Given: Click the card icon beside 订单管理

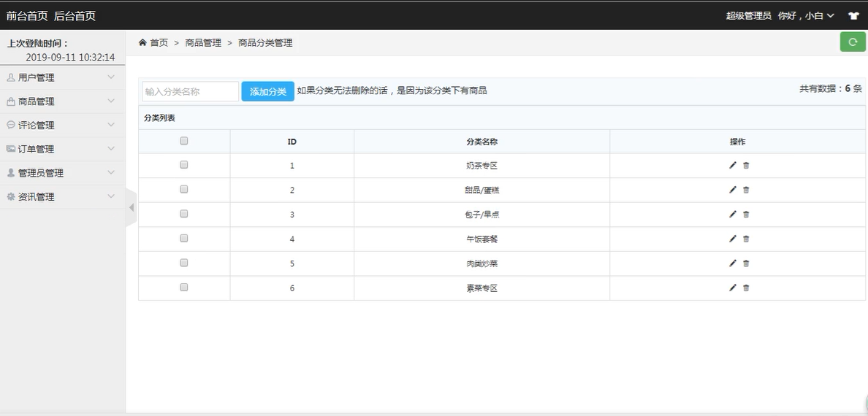Looking at the screenshot, I should (10, 149).
